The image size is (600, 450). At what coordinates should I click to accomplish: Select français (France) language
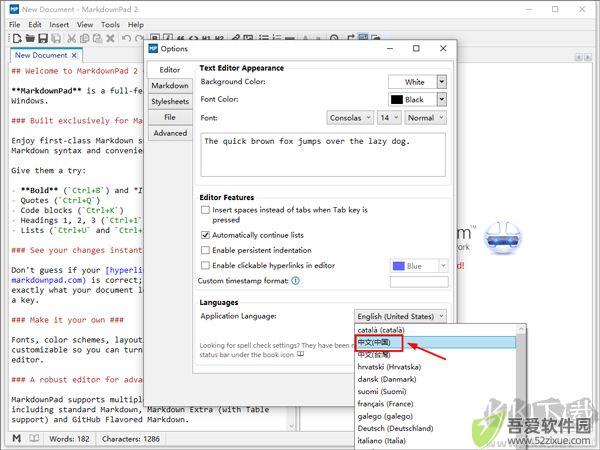(x=435, y=404)
